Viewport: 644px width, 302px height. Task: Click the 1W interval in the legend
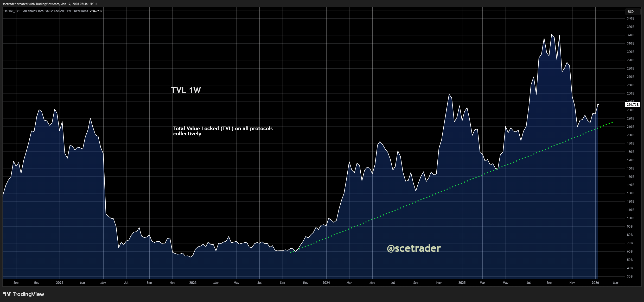tap(69, 11)
